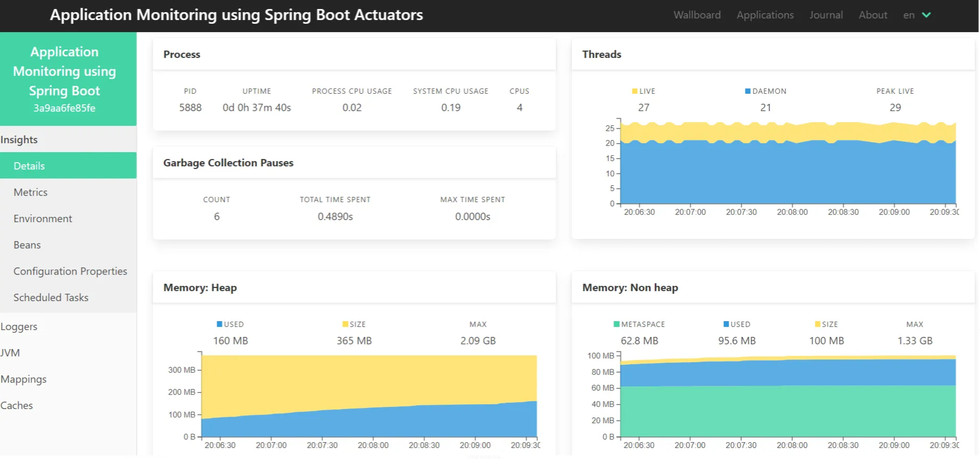Click the 20:08:00 tick on the Threads chart
Viewport: 980px width, 459px height.
pyautogui.click(x=792, y=212)
